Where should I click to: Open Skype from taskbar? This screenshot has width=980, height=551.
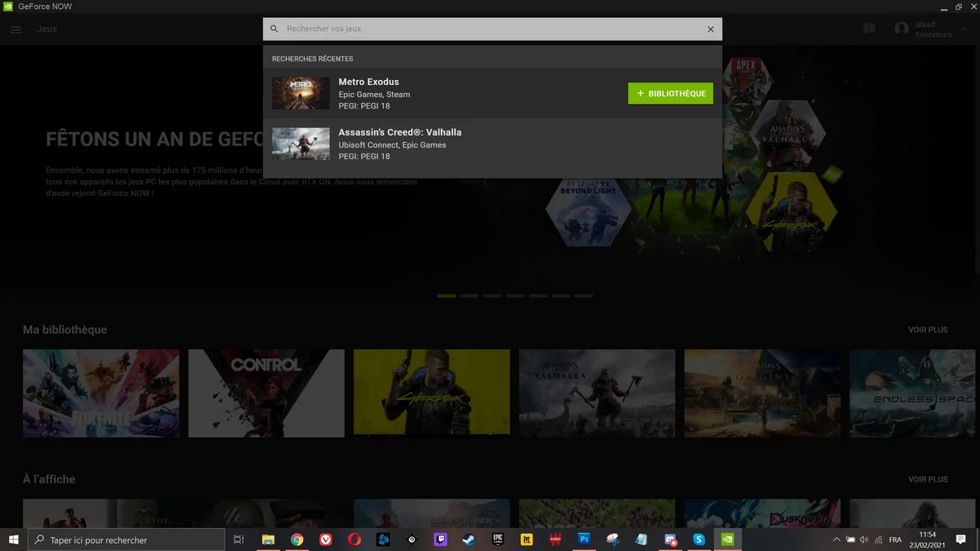point(699,540)
